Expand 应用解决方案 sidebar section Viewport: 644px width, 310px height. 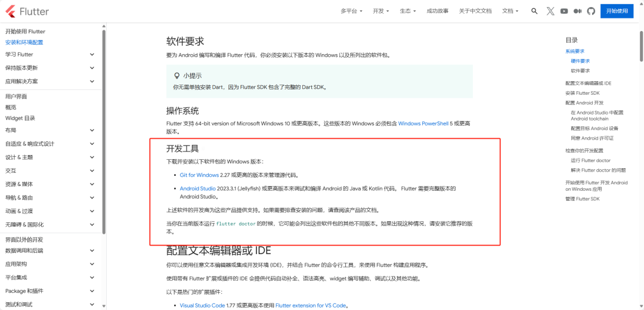[49, 81]
